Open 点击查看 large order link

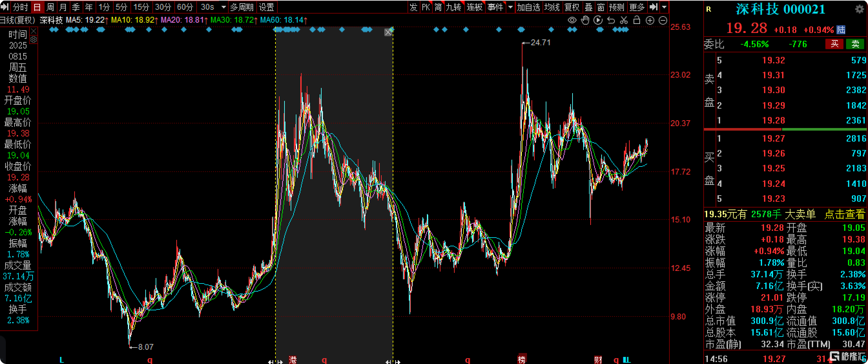click(x=844, y=214)
